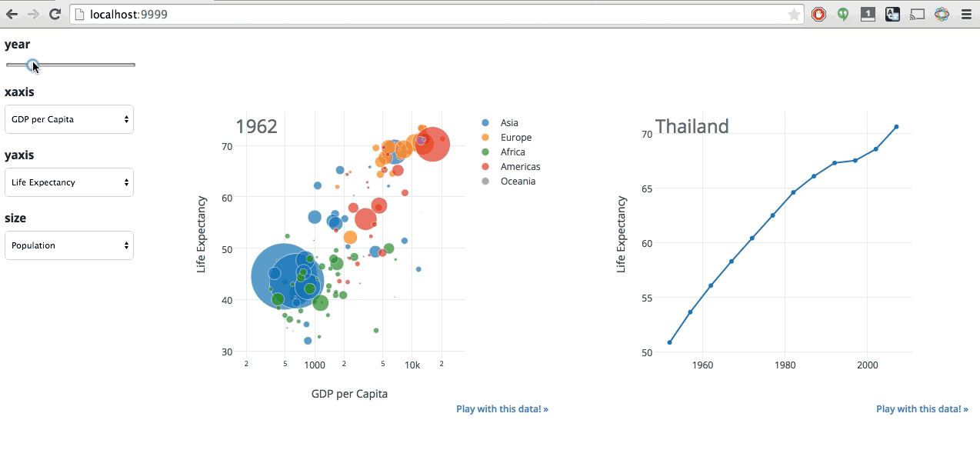Open the Chromecast icon in the toolbar

(x=917, y=14)
